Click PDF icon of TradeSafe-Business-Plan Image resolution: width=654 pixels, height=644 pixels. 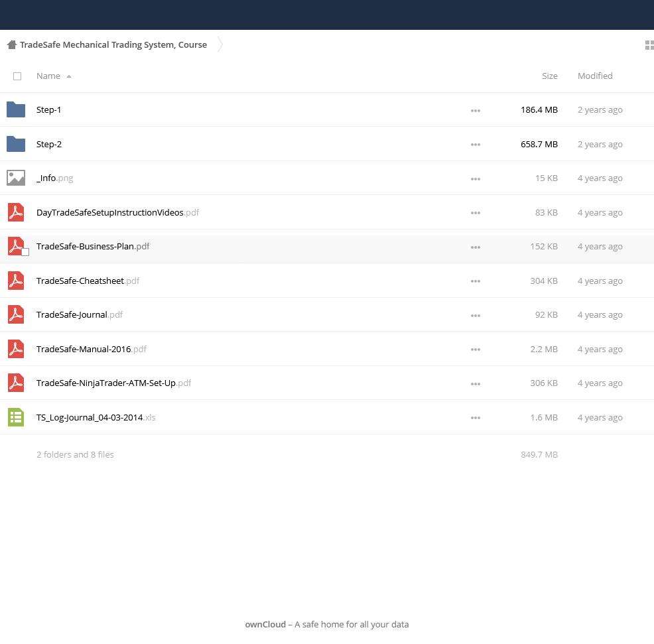pos(16,246)
